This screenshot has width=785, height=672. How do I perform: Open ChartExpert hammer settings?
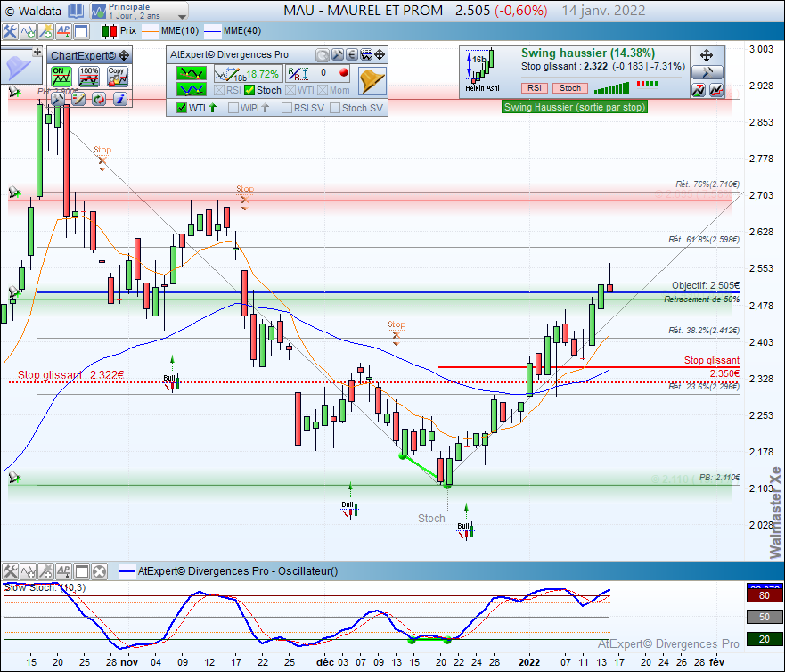pyautogui.click(x=58, y=99)
